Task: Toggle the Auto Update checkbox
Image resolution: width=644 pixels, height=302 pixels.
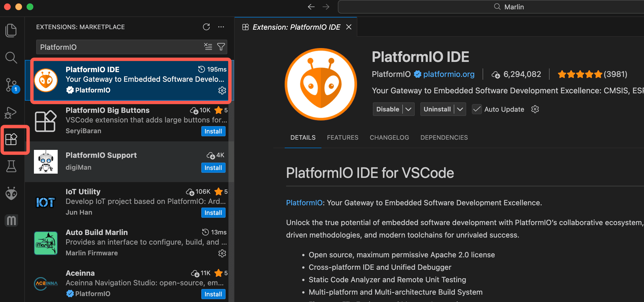Action: tap(477, 109)
